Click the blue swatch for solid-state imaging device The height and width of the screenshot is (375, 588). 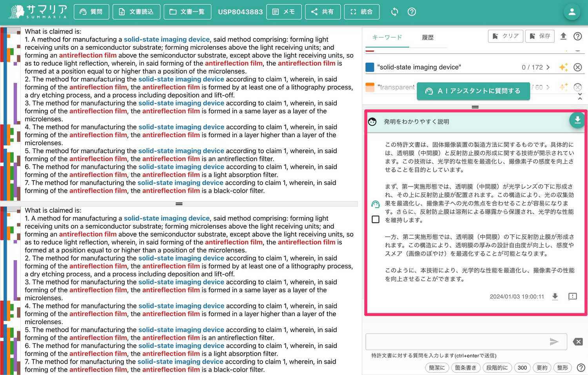[370, 67]
